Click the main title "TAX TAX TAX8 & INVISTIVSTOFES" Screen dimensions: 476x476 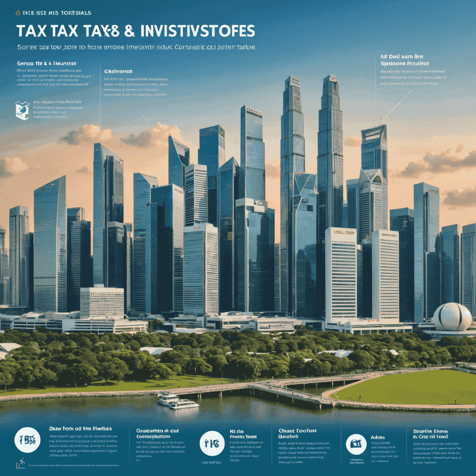click(x=135, y=31)
